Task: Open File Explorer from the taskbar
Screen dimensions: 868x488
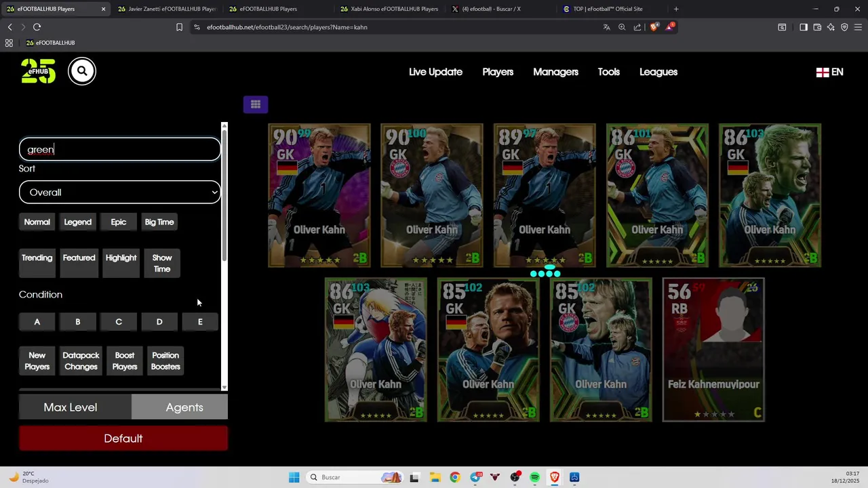Action: 435,477
